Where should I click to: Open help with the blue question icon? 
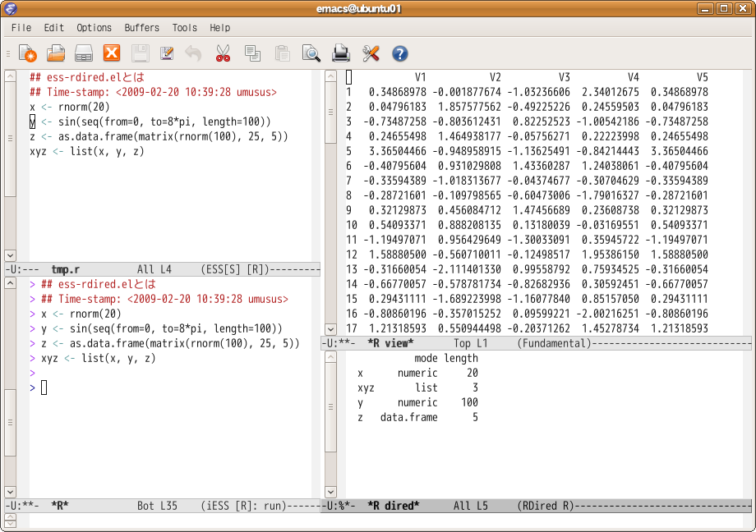pos(399,53)
